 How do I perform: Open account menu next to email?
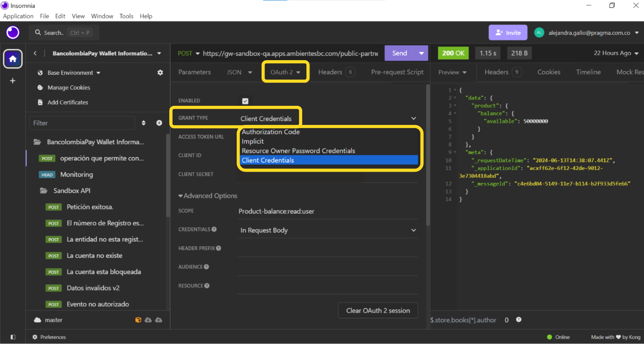coord(637,33)
